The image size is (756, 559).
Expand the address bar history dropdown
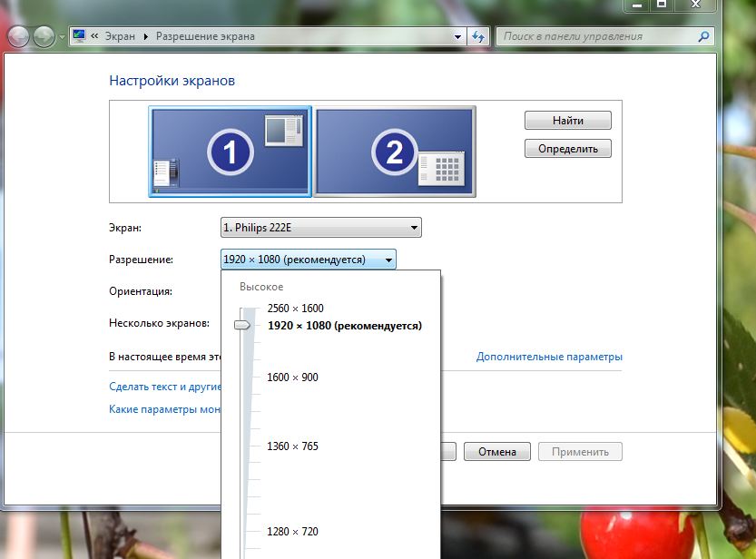pyautogui.click(x=457, y=37)
